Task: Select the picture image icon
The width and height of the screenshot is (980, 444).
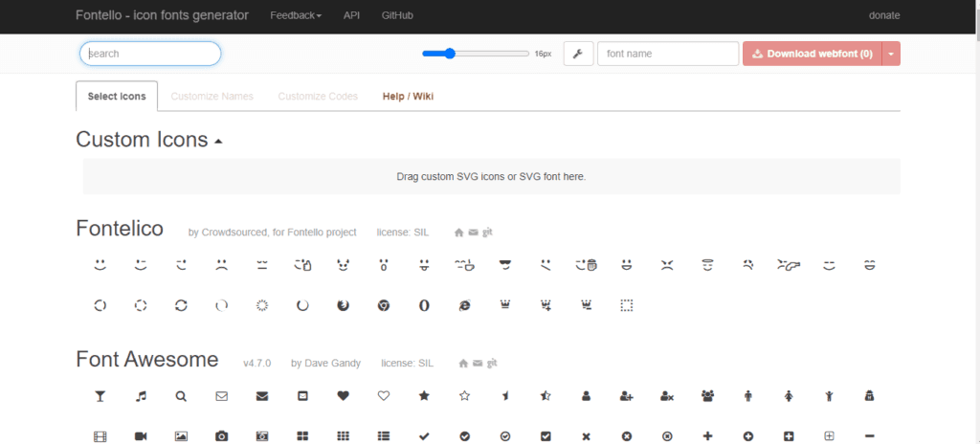Action: click(x=181, y=436)
